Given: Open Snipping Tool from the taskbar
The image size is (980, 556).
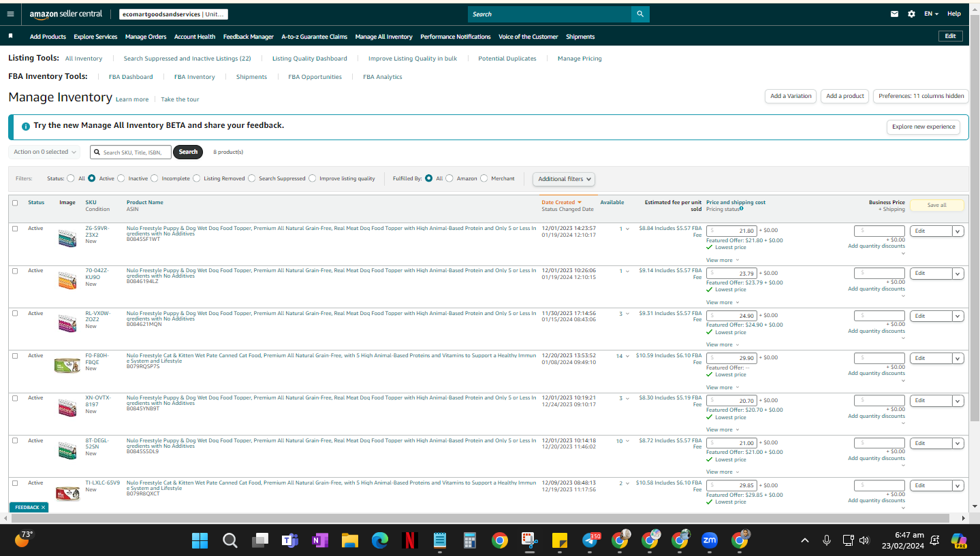Looking at the screenshot, I should click(x=529, y=541).
